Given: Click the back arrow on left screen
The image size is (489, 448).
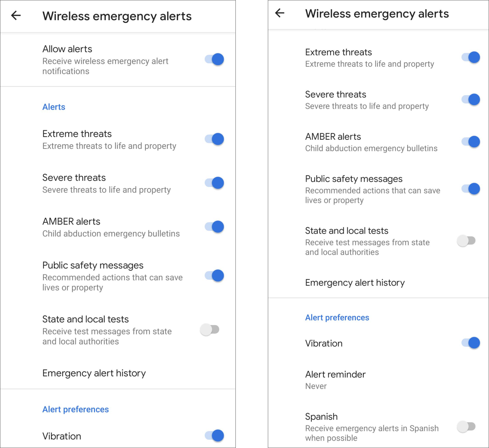Looking at the screenshot, I should [16, 15].
